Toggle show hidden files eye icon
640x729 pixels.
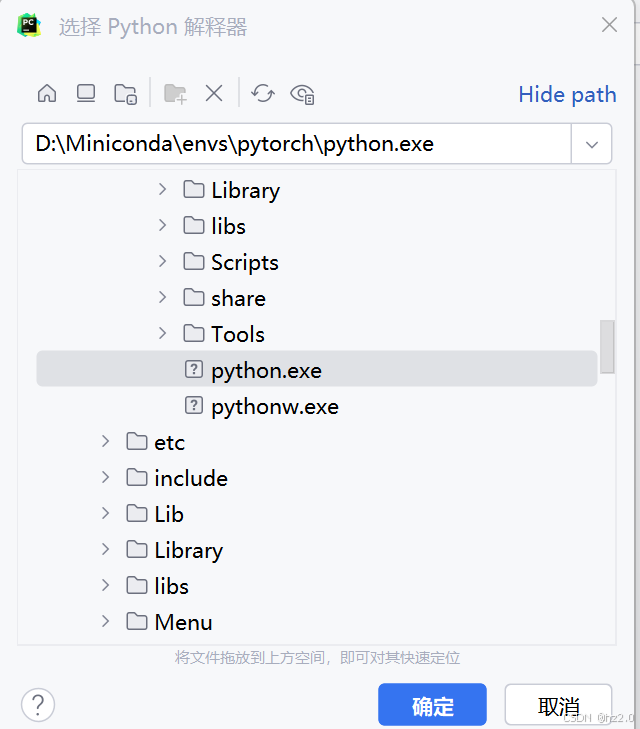(x=303, y=94)
